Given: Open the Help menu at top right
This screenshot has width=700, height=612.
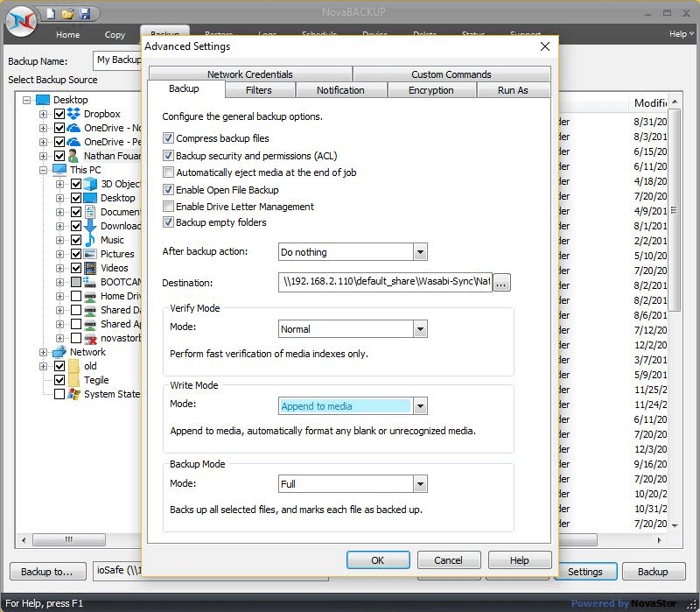Looking at the screenshot, I should [x=682, y=34].
